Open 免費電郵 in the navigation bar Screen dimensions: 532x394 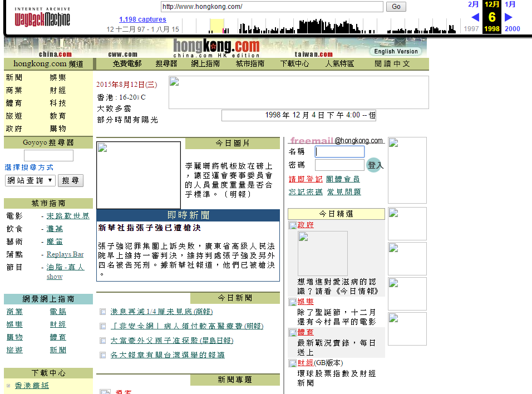[x=127, y=64]
